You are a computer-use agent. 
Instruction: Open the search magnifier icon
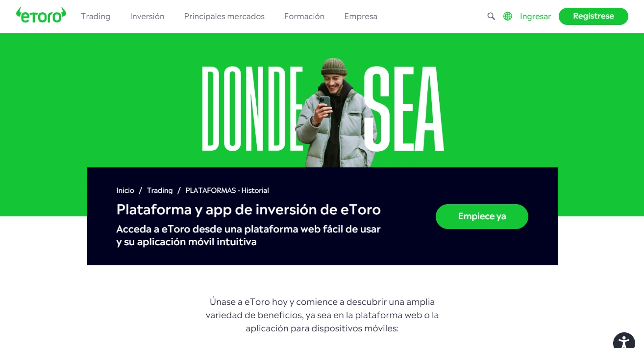[491, 16]
